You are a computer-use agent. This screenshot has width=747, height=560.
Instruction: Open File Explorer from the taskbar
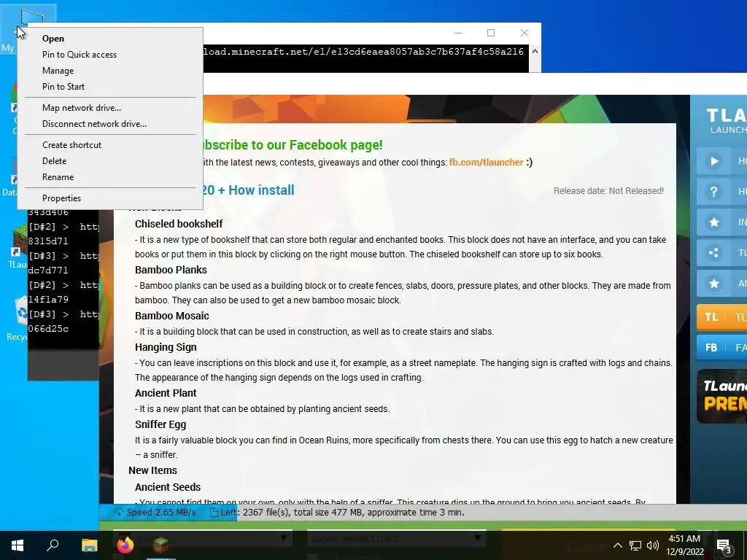point(89,545)
